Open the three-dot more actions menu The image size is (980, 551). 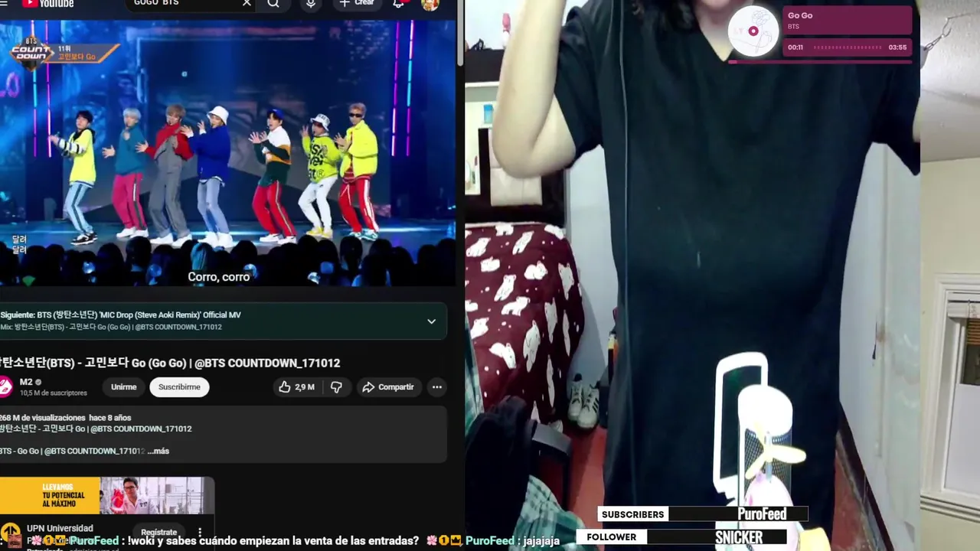(x=436, y=387)
